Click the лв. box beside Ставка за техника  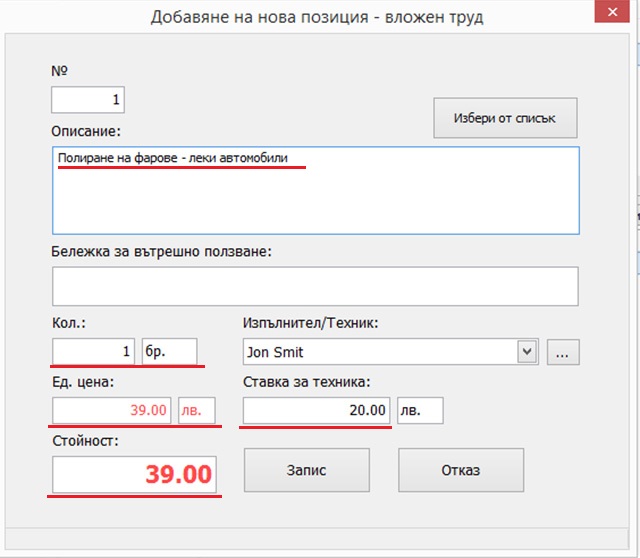pos(420,410)
